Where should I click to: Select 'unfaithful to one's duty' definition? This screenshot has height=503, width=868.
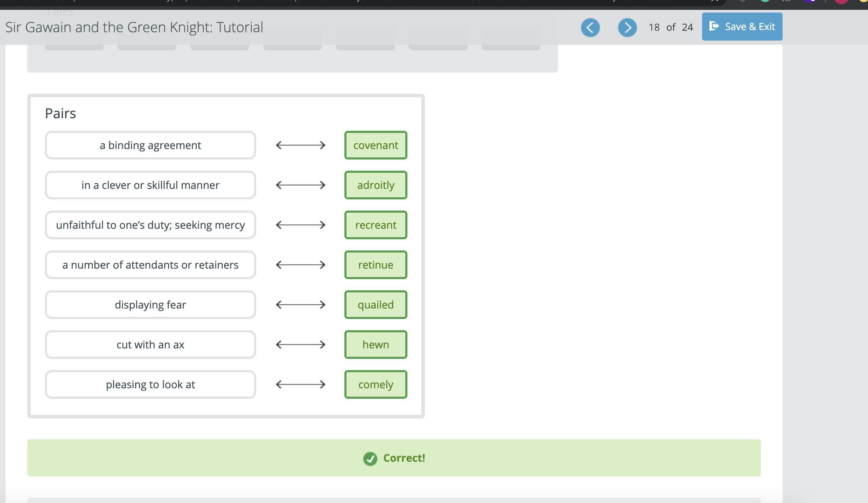click(150, 225)
